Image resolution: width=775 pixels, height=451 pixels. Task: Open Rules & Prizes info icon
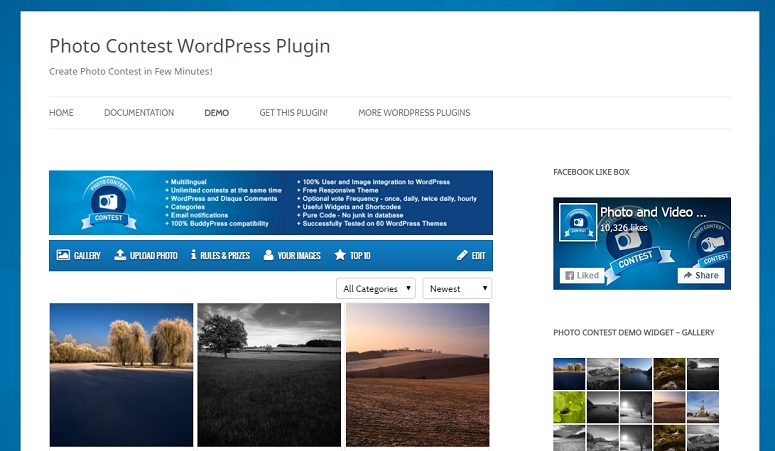point(193,255)
